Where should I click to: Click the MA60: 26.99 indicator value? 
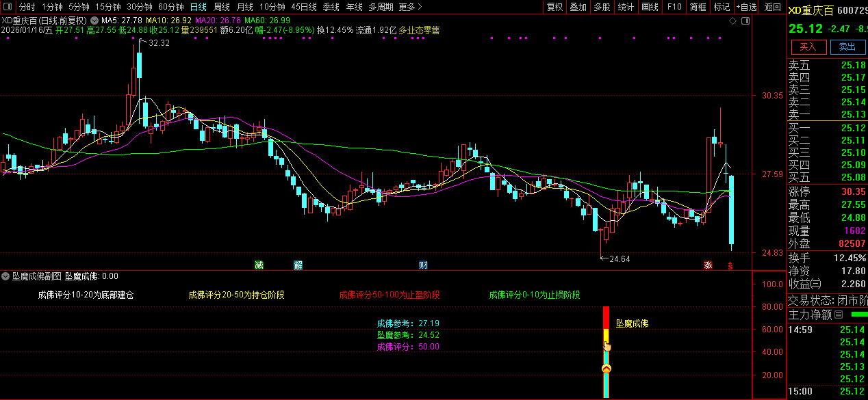click(x=268, y=21)
